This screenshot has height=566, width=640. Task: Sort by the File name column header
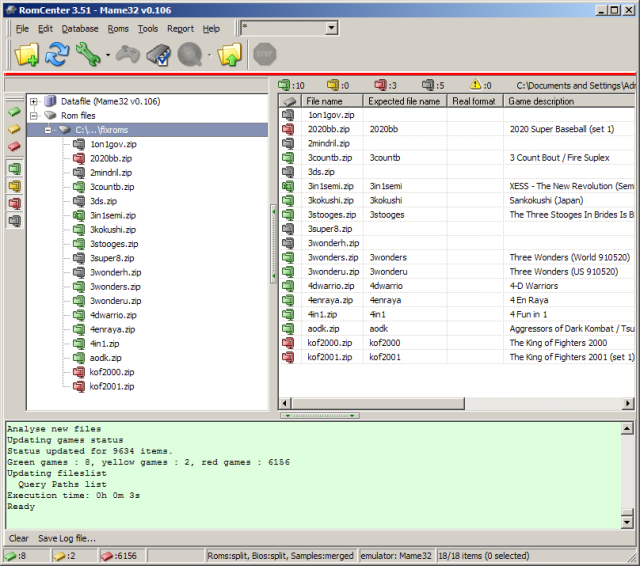tap(332, 101)
